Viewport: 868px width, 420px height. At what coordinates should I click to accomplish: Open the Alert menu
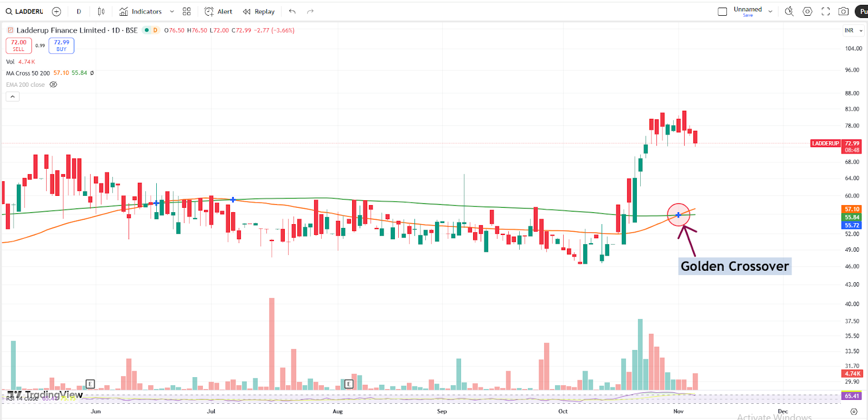click(218, 11)
